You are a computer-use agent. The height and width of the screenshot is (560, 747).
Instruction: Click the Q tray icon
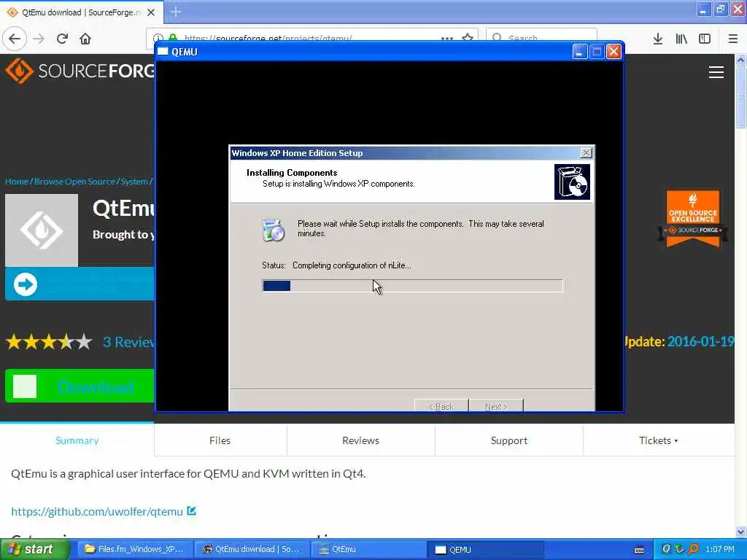665,549
